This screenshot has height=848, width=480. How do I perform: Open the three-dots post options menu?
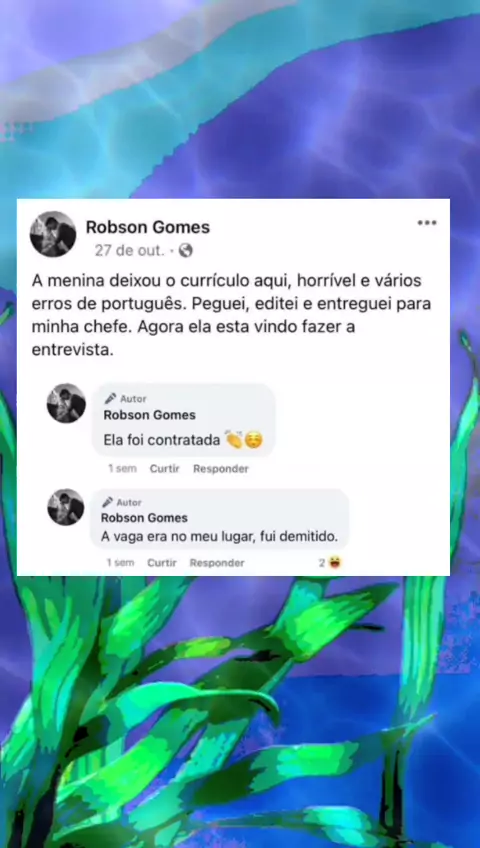pyautogui.click(x=426, y=222)
